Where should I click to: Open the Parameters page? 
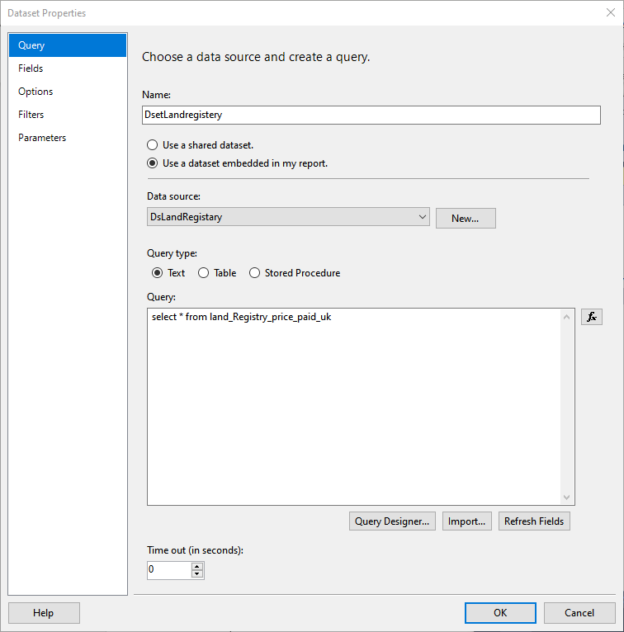42,137
